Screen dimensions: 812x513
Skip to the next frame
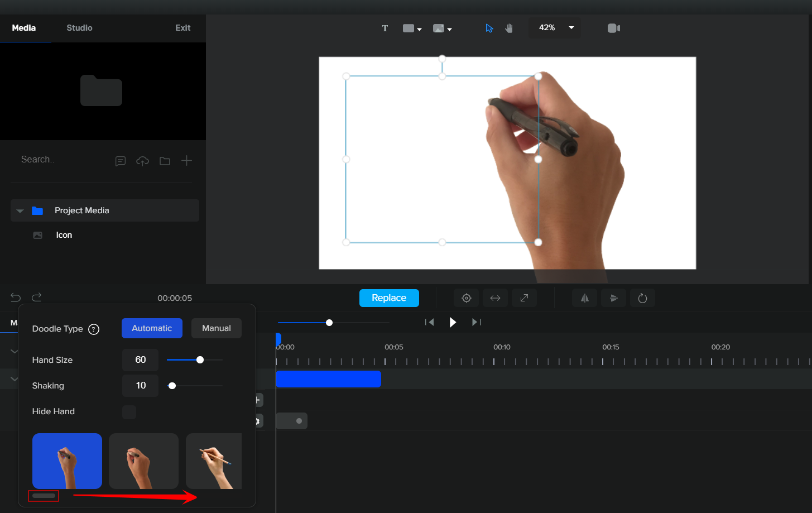476,322
